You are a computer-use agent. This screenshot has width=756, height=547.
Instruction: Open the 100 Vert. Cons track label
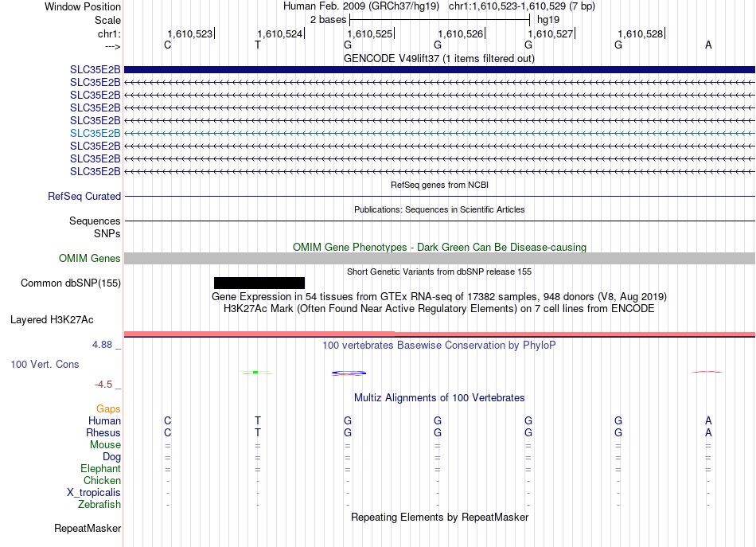(45, 364)
